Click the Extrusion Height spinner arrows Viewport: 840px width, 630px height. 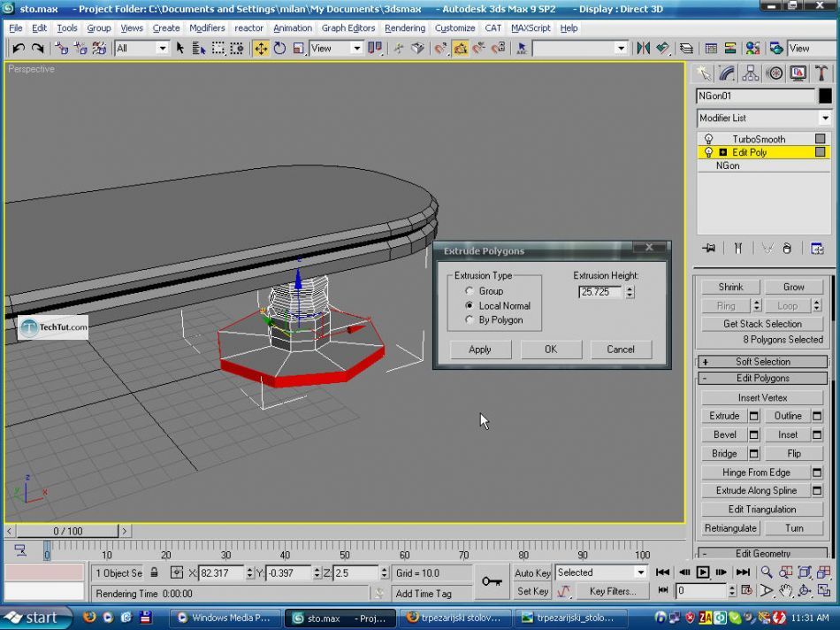(x=630, y=292)
